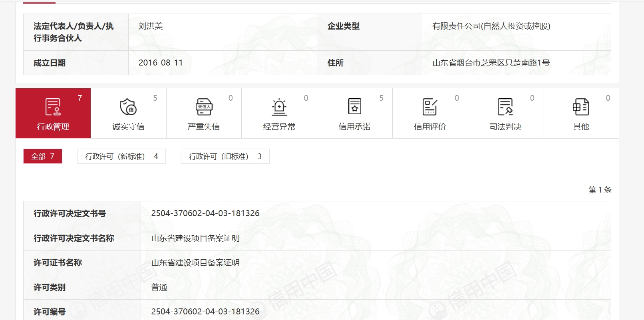Screen dimensions: 644x320
Task: Select the 行政管理 document icon
Action: tap(53, 107)
